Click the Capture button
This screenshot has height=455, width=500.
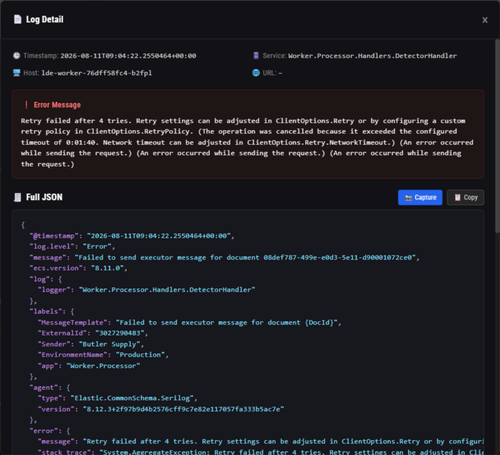click(420, 198)
